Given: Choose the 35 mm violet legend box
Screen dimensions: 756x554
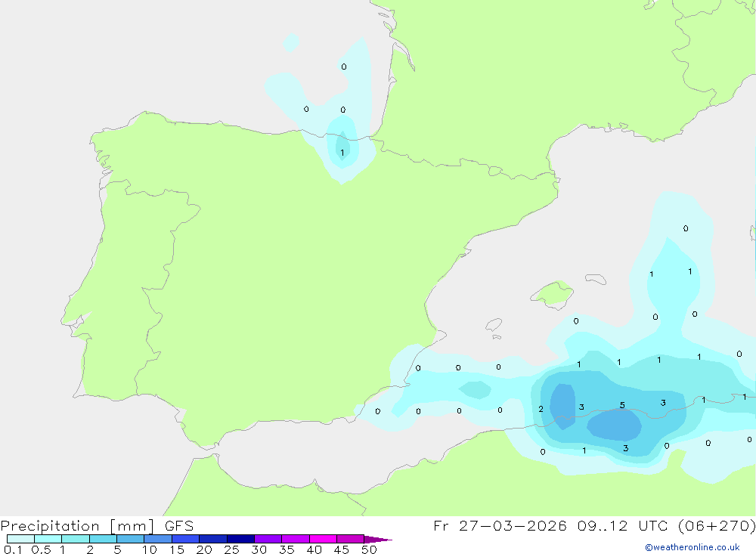Looking at the screenshot, I should (296, 539).
